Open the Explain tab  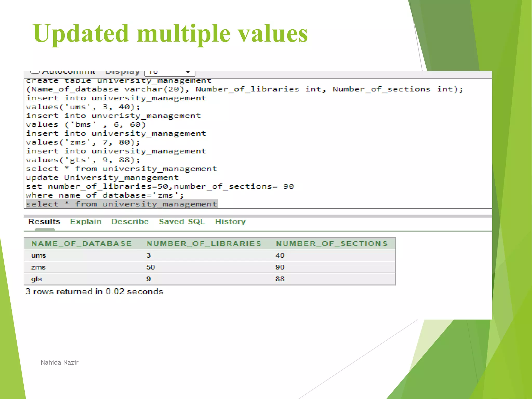click(86, 222)
